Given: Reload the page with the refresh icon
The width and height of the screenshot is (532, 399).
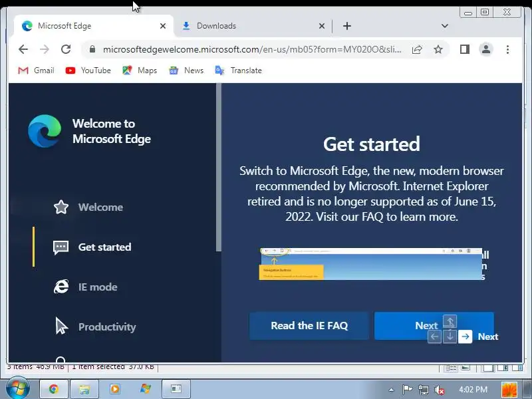Looking at the screenshot, I should [x=66, y=49].
